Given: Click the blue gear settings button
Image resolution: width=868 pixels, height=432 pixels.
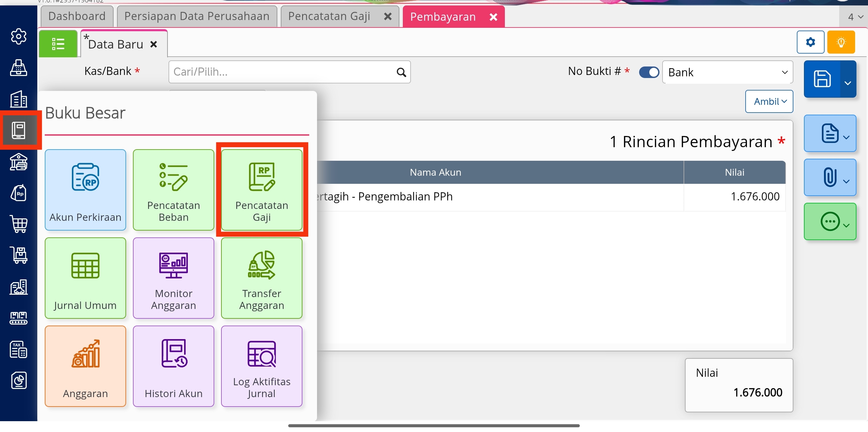Looking at the screenshot, I should pos(810,42).
